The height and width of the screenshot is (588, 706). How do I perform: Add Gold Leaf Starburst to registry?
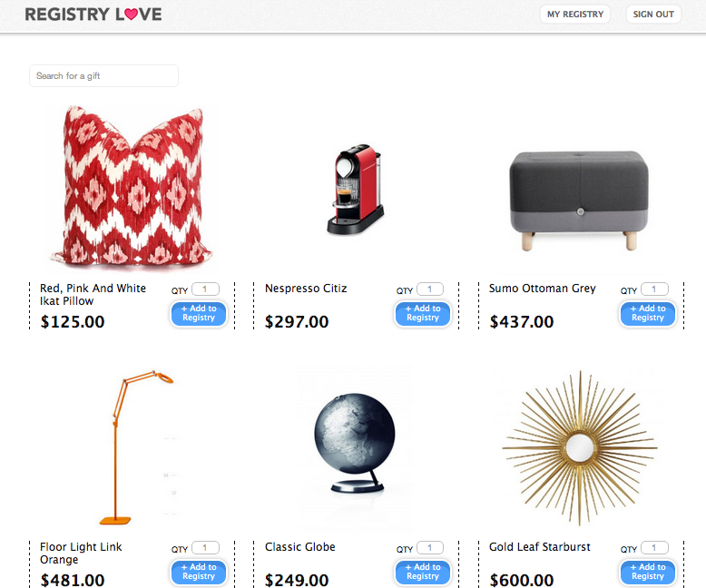(647, 572)
